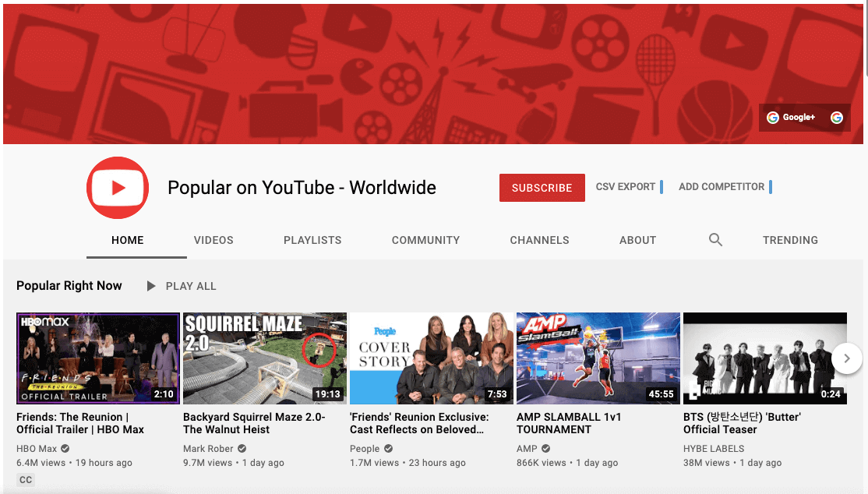Click title ''Friends' Reunion Exclusive'
The image size is (868, 494).
[420, 423]
